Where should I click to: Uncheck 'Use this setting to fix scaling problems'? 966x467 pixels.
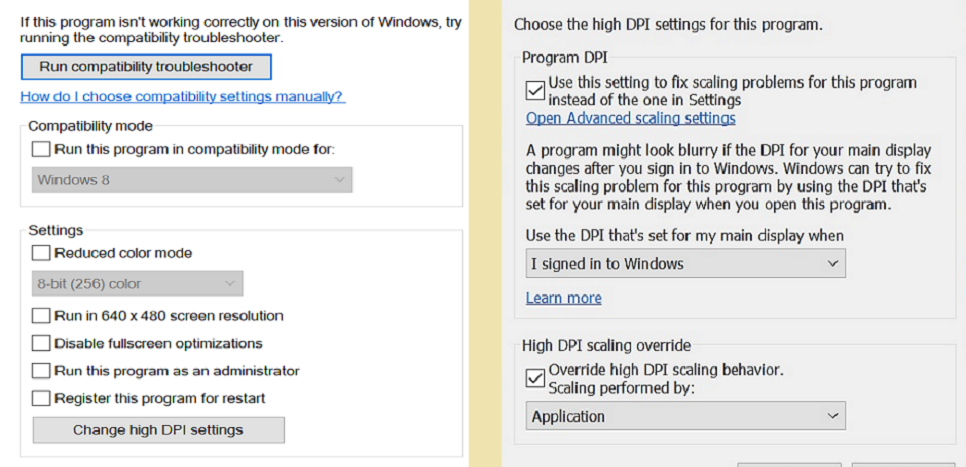(536, 91)
